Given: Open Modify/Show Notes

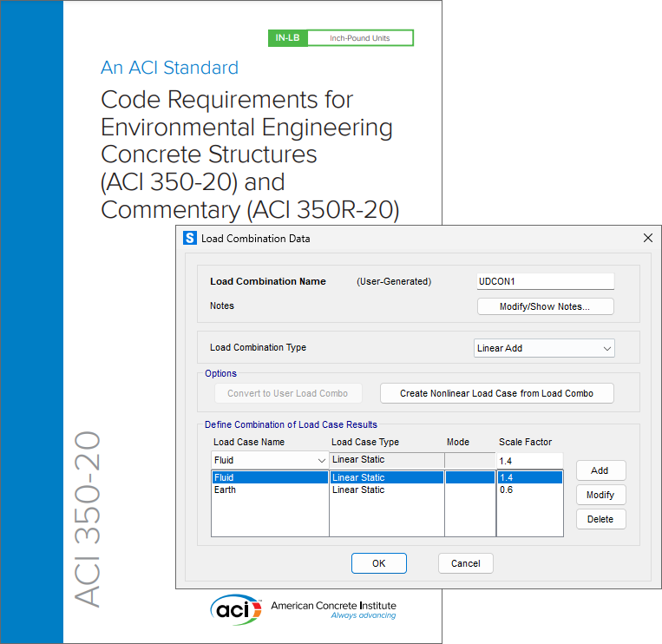Looking at the screenshot, I should tap(545, 306).
